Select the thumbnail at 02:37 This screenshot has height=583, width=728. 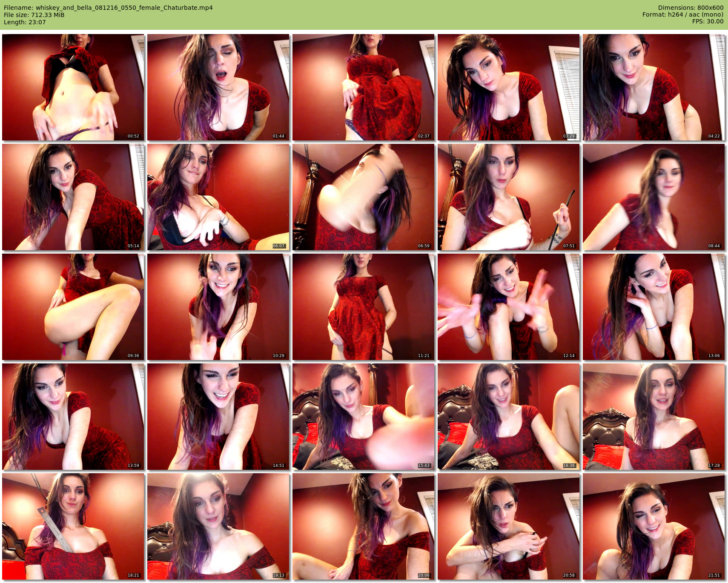[363, 87]
